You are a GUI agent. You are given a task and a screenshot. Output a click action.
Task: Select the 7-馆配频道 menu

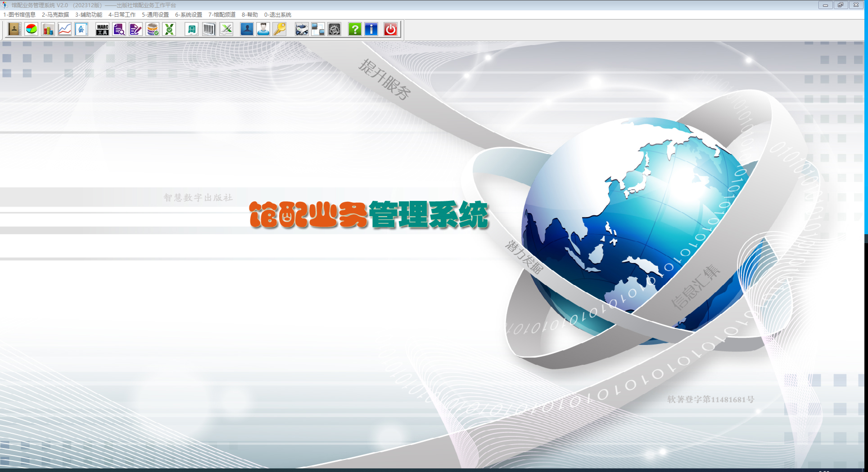222,14
